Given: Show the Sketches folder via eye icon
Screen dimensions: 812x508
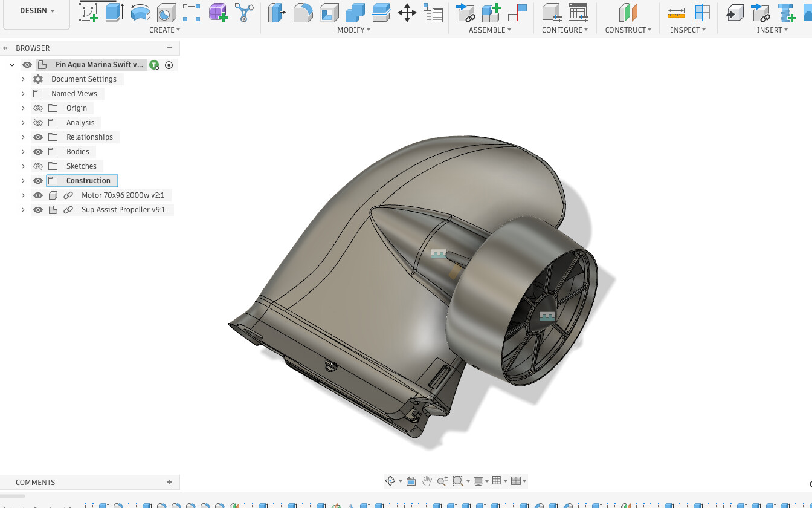Looking at the screenshot, I should pos(38,166).
